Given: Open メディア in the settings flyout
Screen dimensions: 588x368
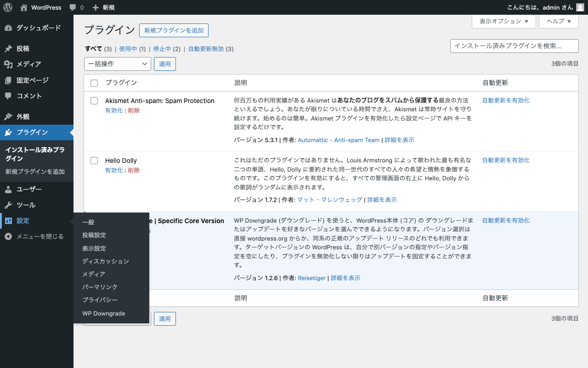Looking at the screenshot, I should (x=111, y=274).
